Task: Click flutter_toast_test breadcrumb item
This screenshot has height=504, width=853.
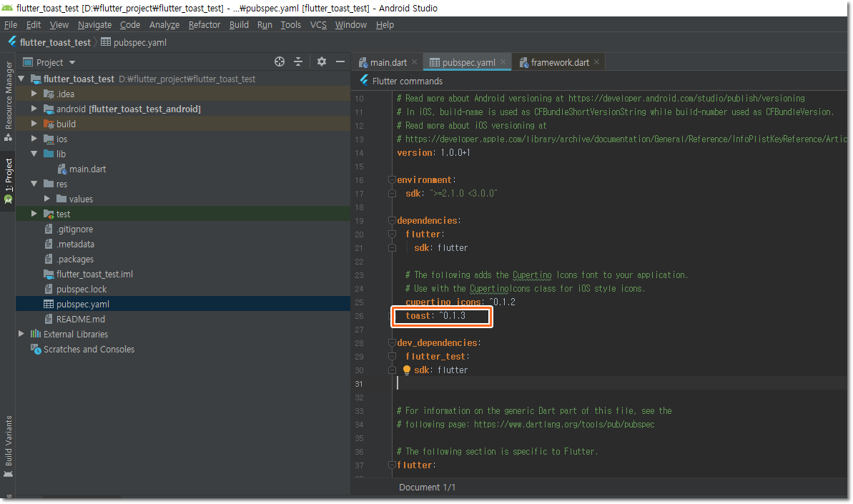Action: point(55,42)
